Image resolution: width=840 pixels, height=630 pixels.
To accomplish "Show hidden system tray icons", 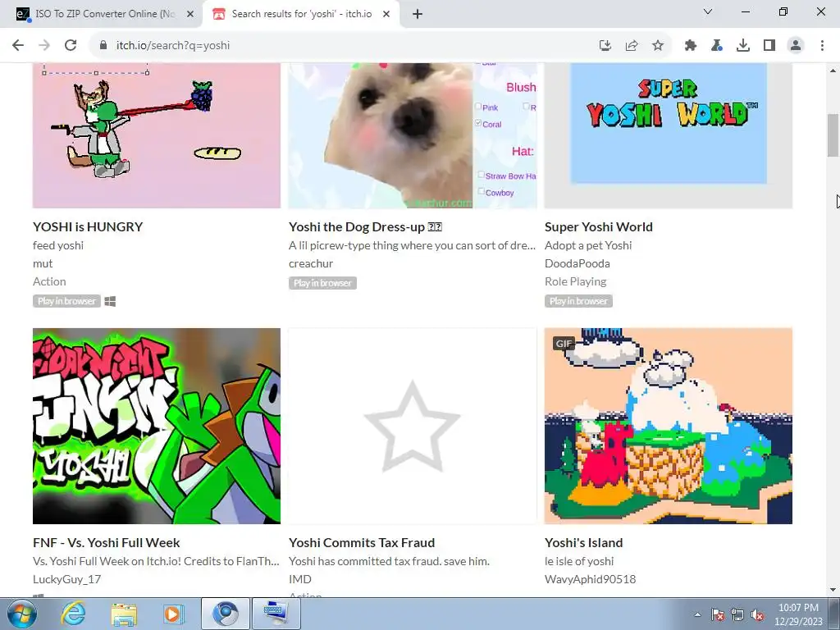I will point(697,614).
